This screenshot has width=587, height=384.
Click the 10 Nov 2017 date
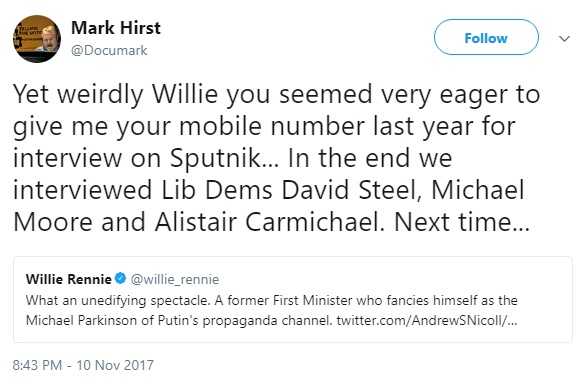(115, 365)
